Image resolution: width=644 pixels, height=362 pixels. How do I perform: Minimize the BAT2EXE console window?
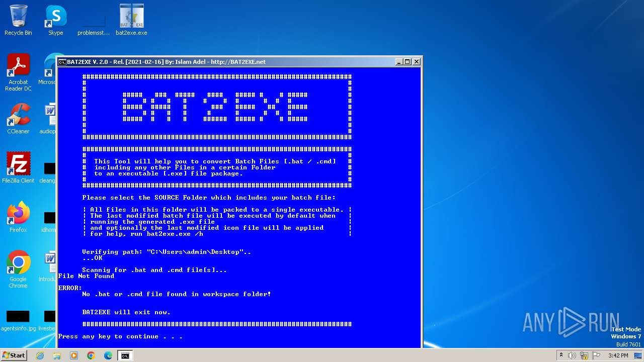point(399,62)
